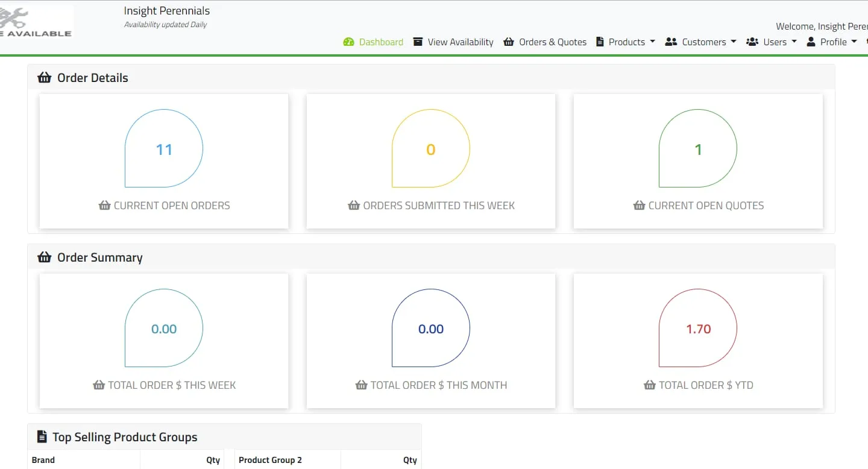Click basket icon beside Total Order $ This Week
The height and width of the screenshot is (469, 868).
[99, 385]
